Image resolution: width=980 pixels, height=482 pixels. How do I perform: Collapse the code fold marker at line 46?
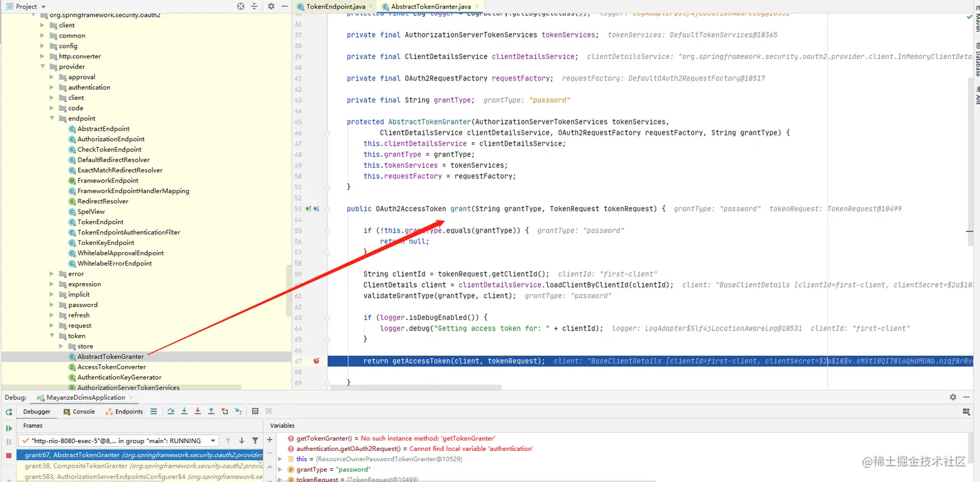click(328, 133)
